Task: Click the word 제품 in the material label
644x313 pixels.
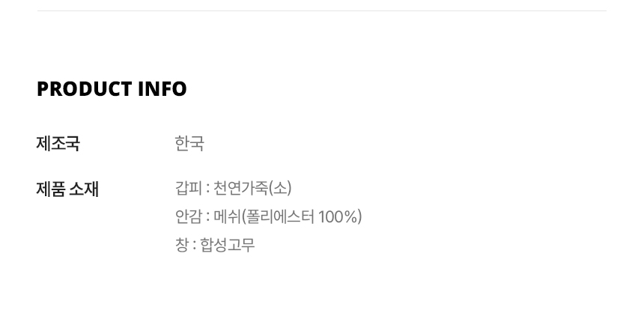Action: (x=49, y=189)
